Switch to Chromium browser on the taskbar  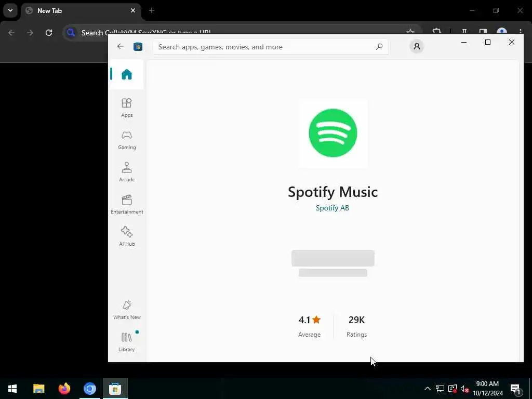pos(89,389)
